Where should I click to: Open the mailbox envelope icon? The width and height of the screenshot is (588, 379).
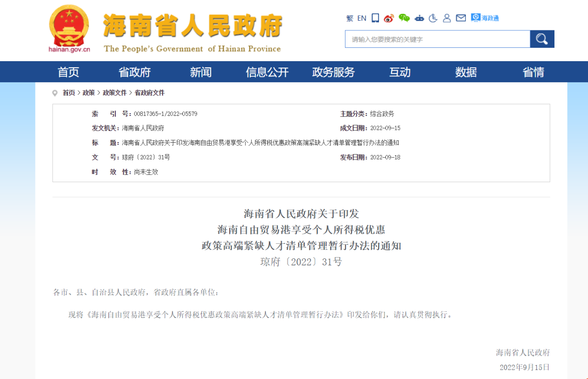pyautogui.click(x=461, y=18)
